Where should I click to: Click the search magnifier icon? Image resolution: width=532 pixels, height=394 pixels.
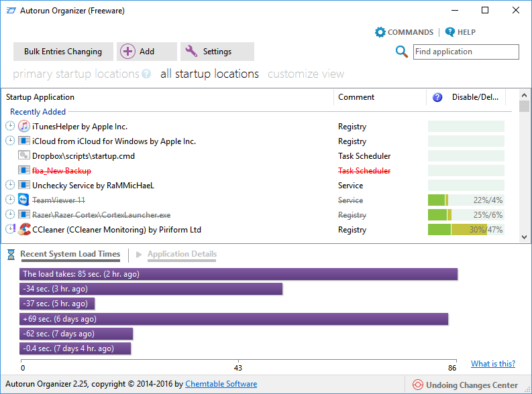pos(402,52)
